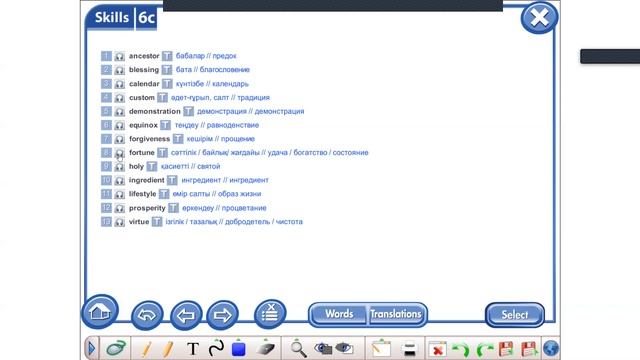Screen dimensions: 640x360
Task: Play audio for virtue
Action: click(119, 222)
